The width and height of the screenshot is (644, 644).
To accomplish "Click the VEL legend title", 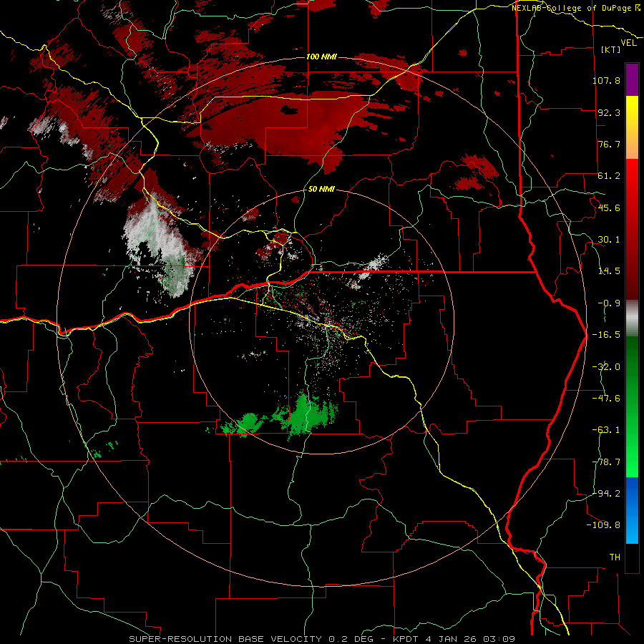I will point(628,43).
